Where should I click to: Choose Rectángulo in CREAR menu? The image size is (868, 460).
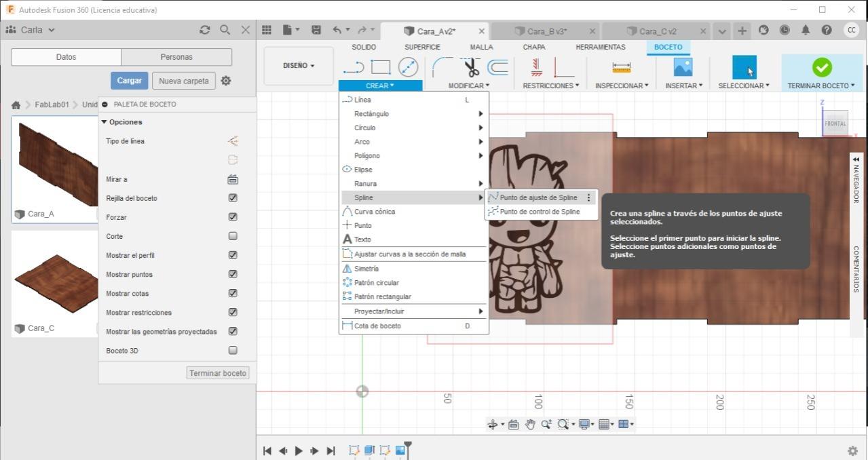pyautogui.click(x=414, y=113)
